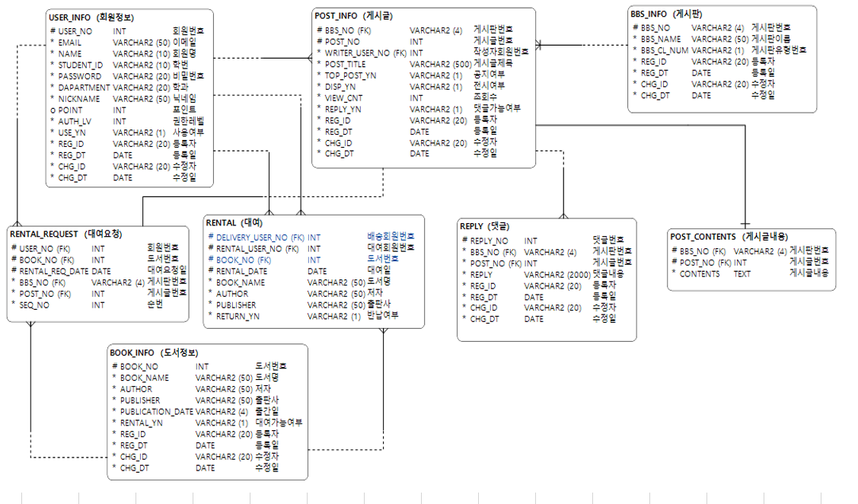Click BBS_NO (FK) column in POST_CONTENTS

[x=703, y=251]
